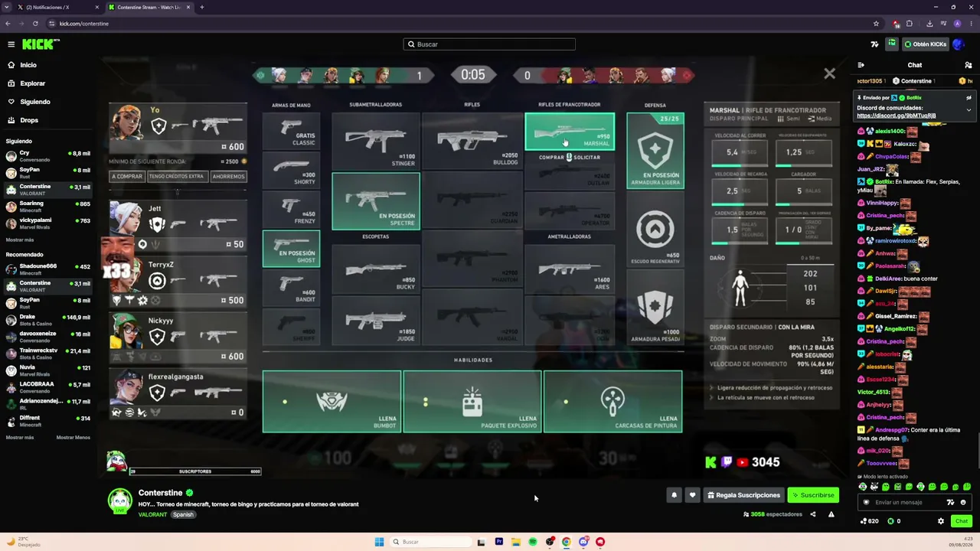Click the green Suscribirse button
The image size is (980, 551).
(x=813, y=495)
